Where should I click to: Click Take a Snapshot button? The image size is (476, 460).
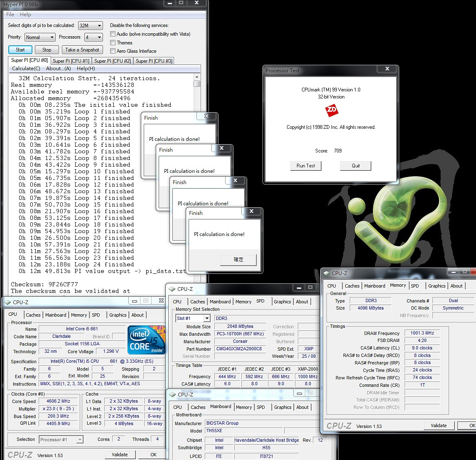82,50
